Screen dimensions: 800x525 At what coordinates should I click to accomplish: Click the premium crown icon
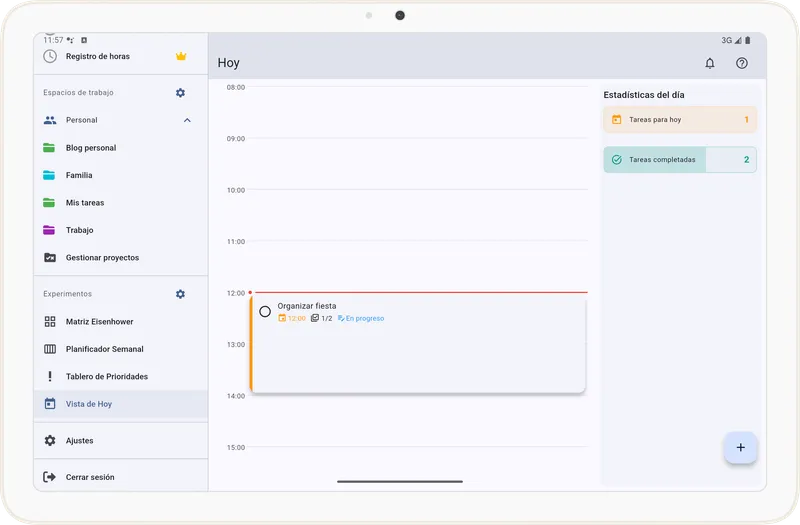click(x=181, y=56)
